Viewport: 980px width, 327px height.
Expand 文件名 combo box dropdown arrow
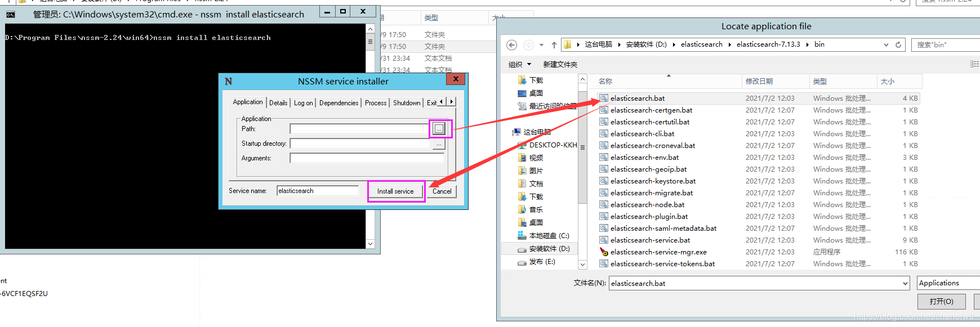click(x=905, y=284)
